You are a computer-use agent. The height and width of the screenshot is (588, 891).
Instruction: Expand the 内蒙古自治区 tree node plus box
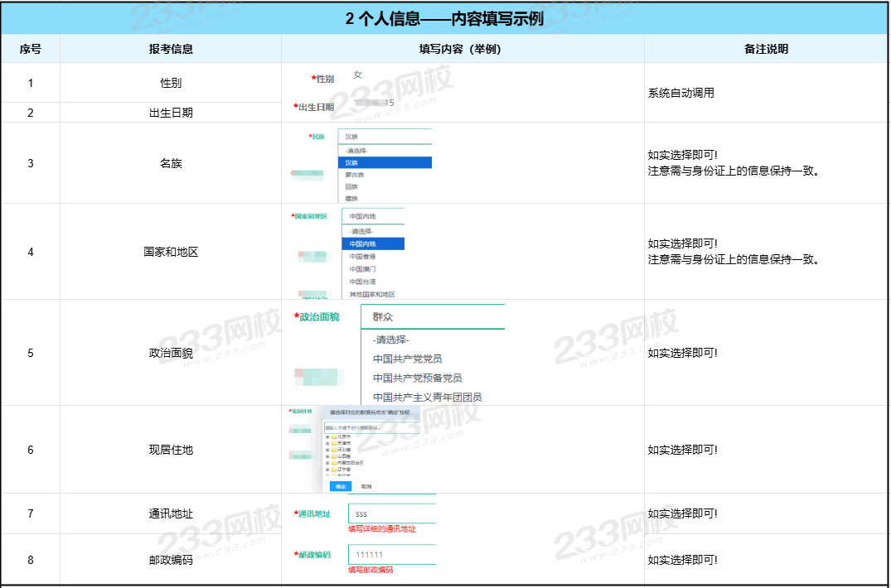click(327, 463)
